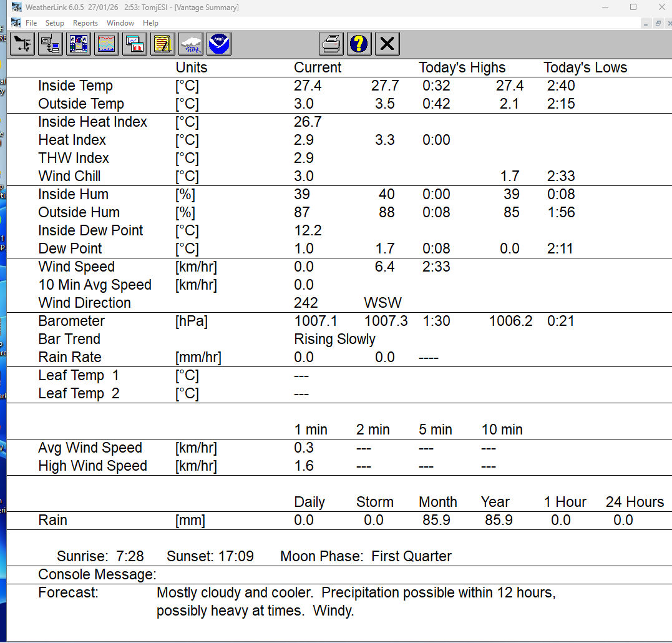Open the File menu
The image size is (672, 643).
[x=31, y=23]
